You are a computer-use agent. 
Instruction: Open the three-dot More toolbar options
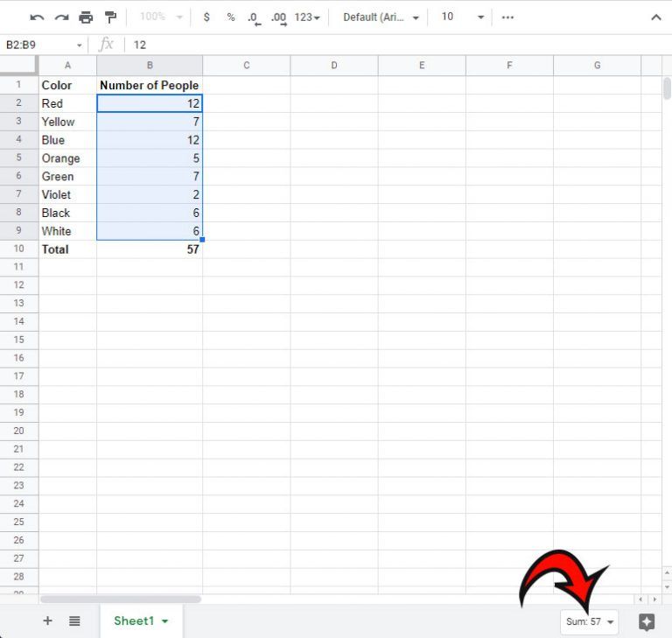pyautogui.click(x=507, y=18)
